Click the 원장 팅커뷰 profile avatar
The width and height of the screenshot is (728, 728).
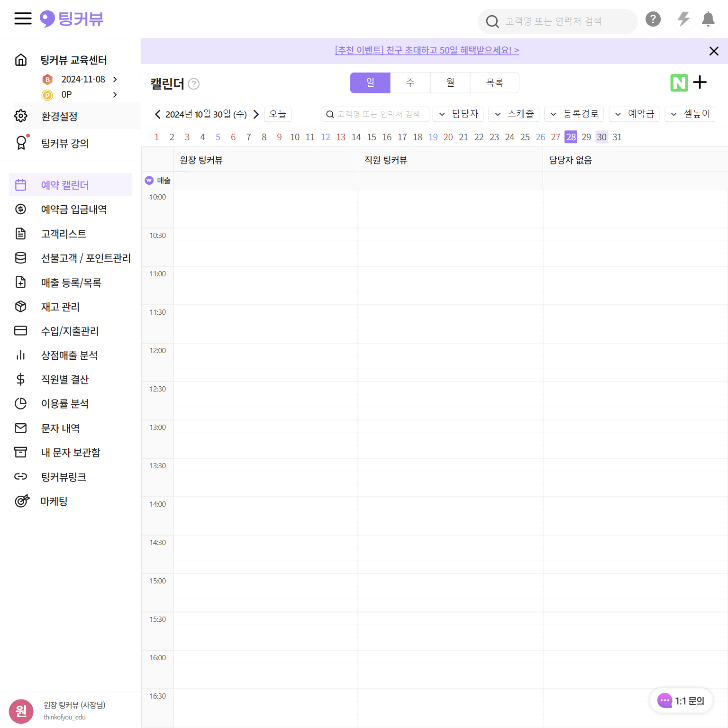[21, 711]
